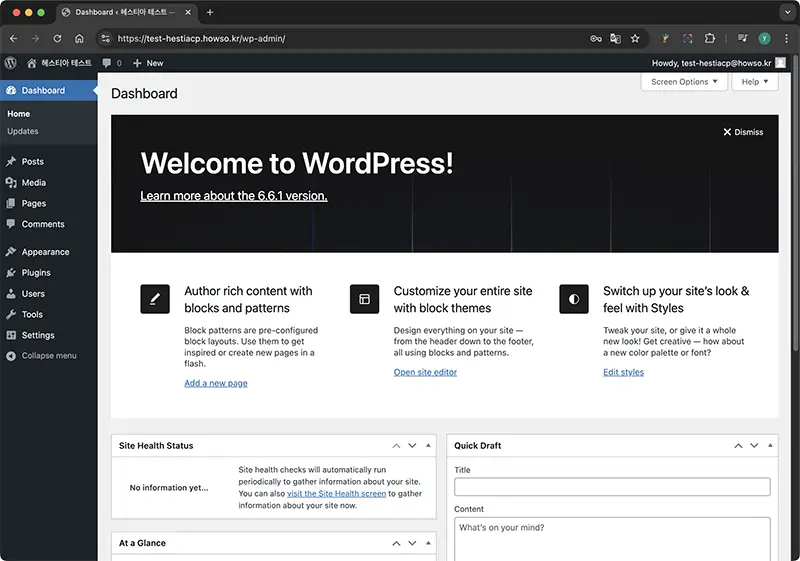Click the browser address bar URL
Viewport: 800px width, 561px height.
201,38
